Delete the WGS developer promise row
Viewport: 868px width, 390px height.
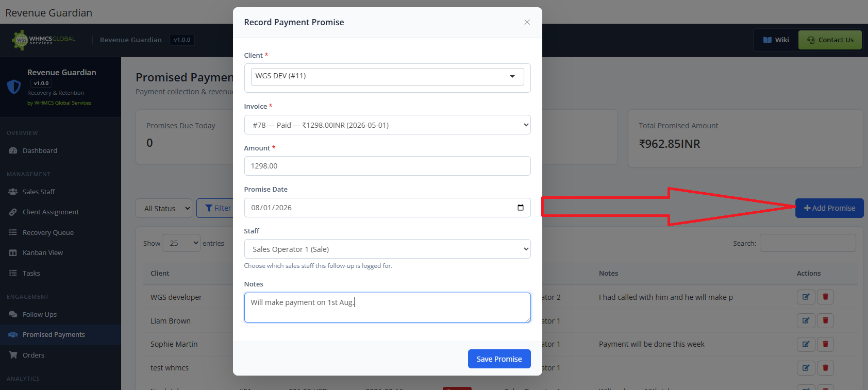click(x=825, y=297)
